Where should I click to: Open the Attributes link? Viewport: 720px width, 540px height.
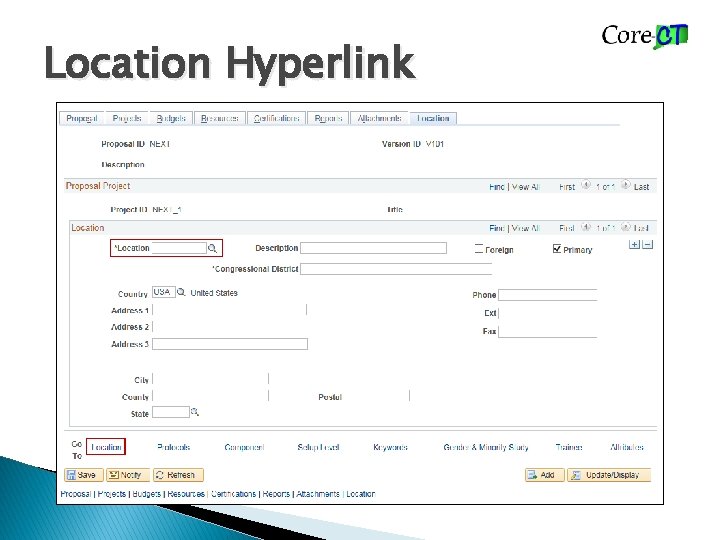(x=627, y=447)
